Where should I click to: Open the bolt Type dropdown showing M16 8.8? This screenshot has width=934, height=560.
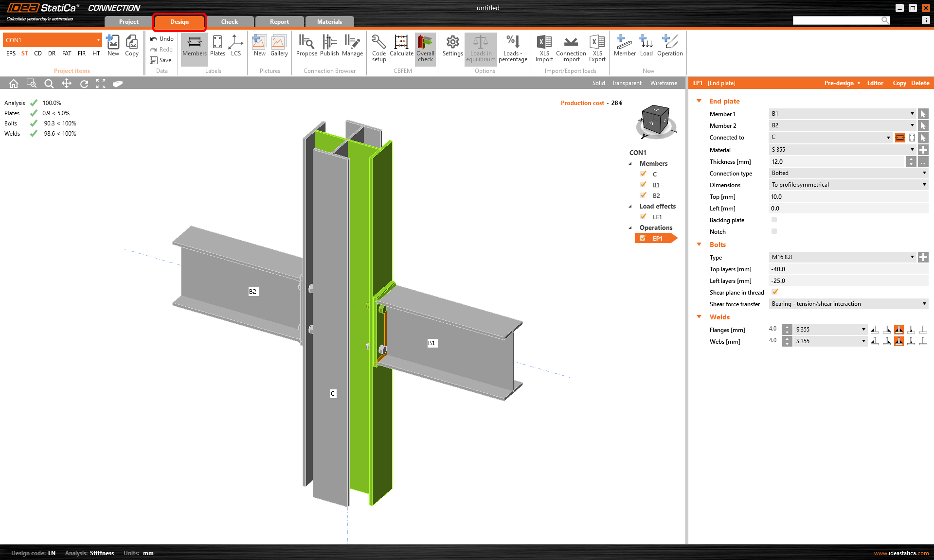[912, 257]
